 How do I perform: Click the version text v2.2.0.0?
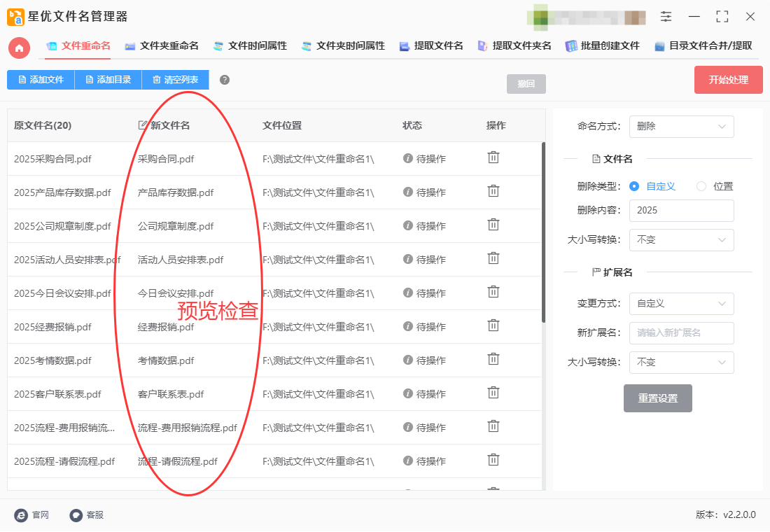(x=739, y=514)
